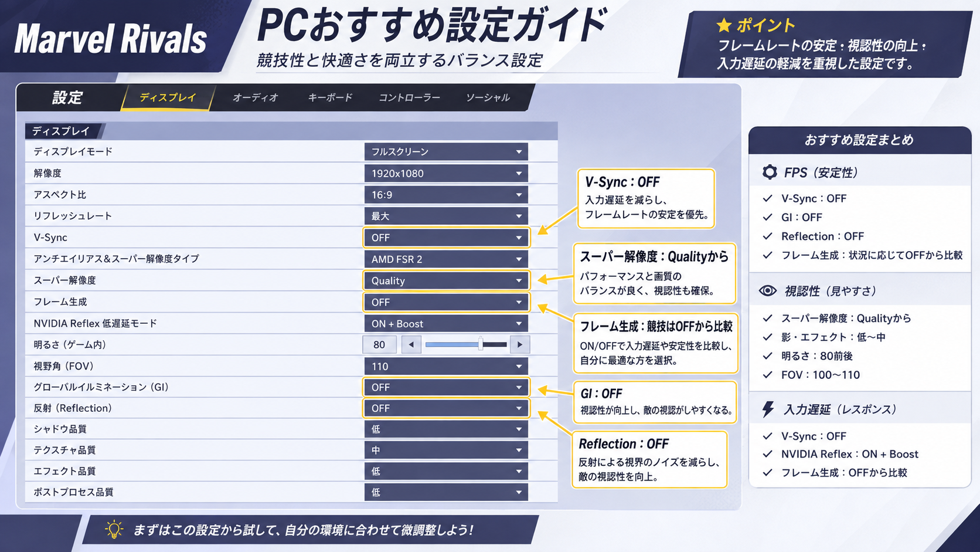Click the 設定 panel title

click(x=67, y=97)
